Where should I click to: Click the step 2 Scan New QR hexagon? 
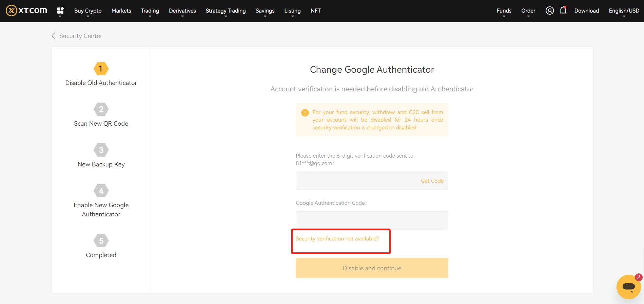click(101, 109)
